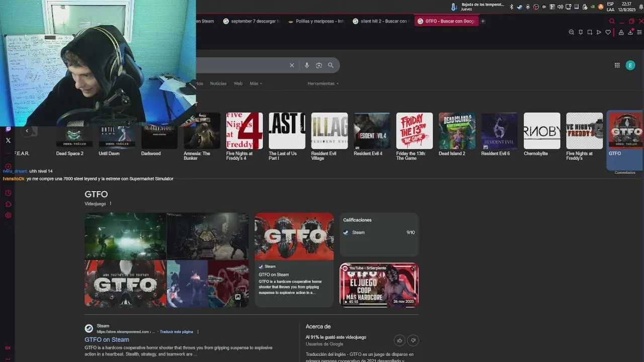The height and width of the screenshot is (362, 644).
Task: Open X (Twitter) in the browser sidebar
Action: tap(8, 140)
